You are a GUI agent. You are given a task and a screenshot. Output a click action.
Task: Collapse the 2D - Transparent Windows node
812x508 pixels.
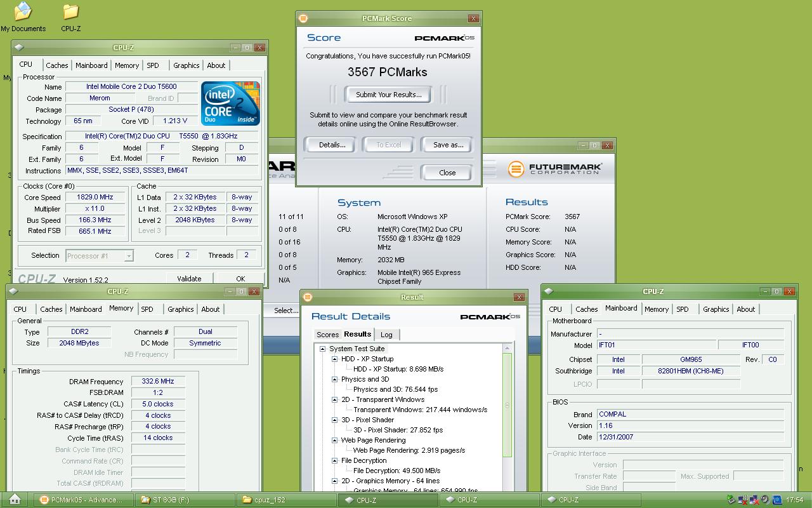click(x=334, y=399)
